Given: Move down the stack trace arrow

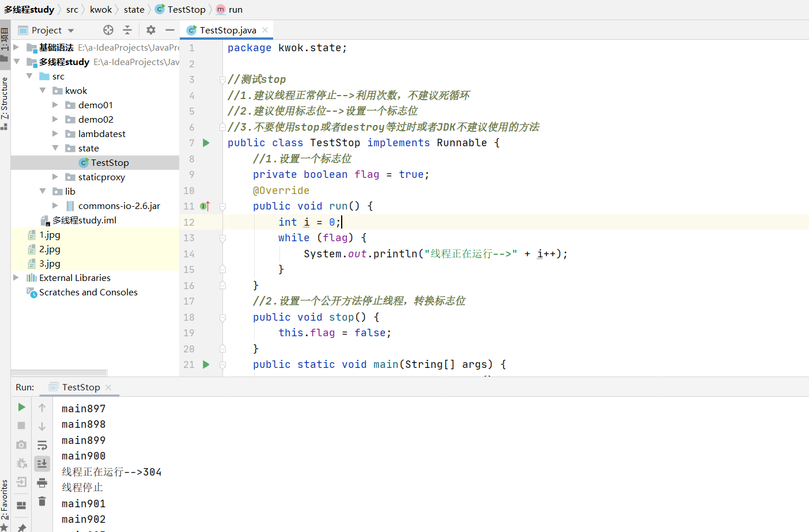Looking at the screenshot, I should click(x=42, y=426).
